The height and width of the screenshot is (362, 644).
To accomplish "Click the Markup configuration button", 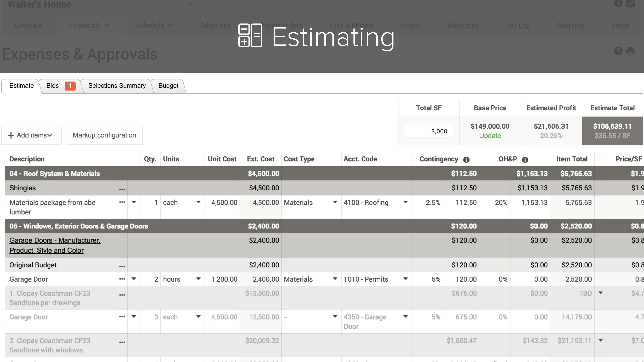I will click(x=104, y=135).
